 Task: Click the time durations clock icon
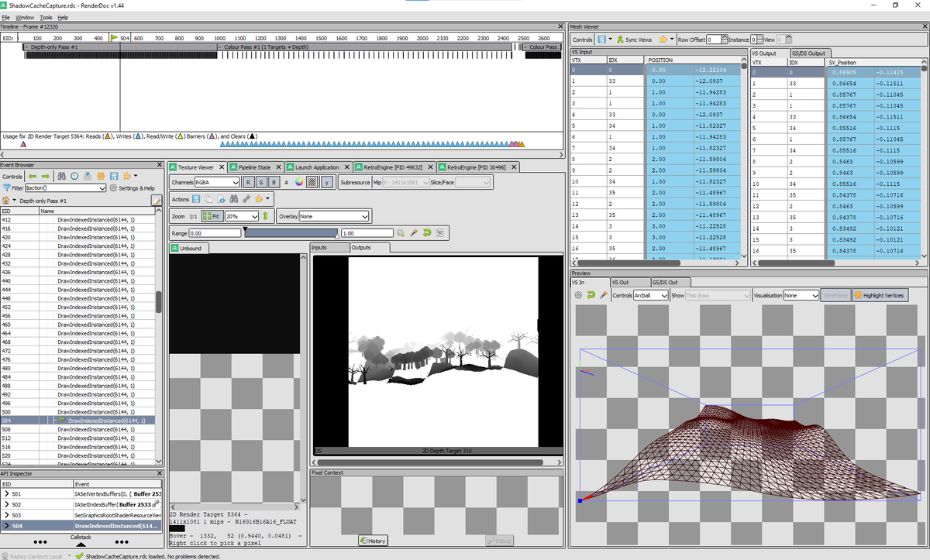74,176
